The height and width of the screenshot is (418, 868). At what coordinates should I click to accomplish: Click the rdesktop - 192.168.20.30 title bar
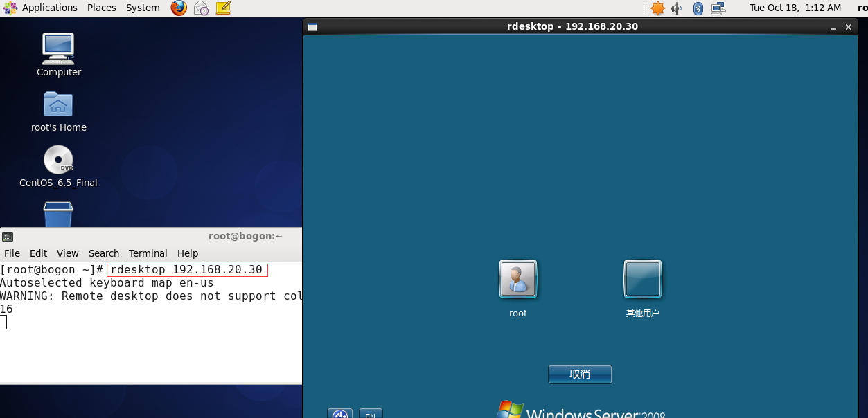point(572,26)
